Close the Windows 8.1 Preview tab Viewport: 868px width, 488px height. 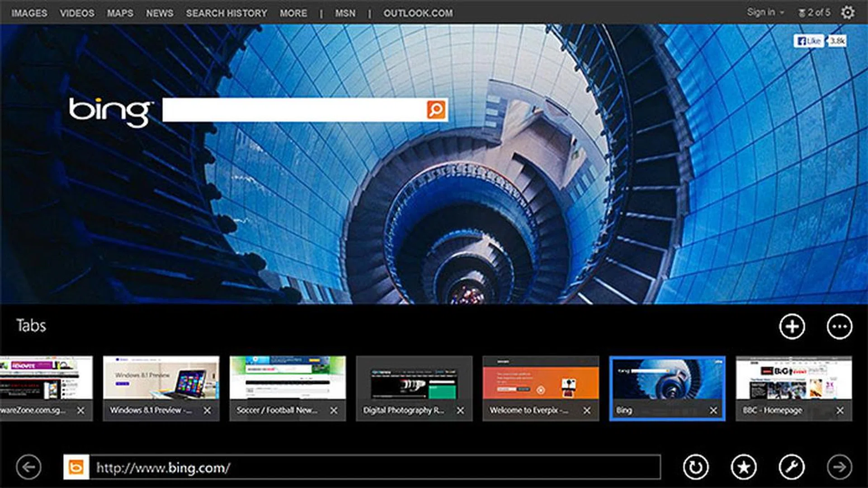207,410
